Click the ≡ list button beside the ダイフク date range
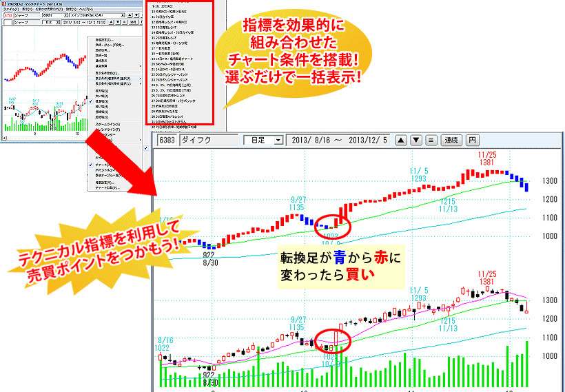 tap(431, 140)
